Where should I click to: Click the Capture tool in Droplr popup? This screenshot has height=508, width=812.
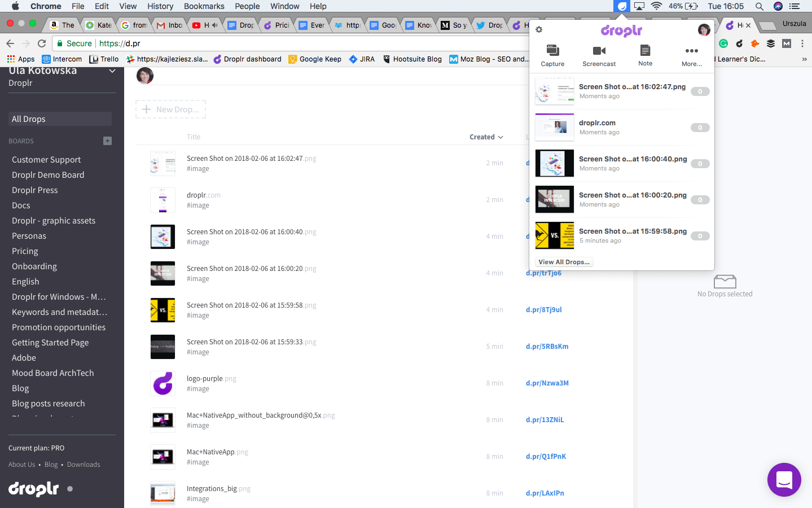(x=552, y=56)
